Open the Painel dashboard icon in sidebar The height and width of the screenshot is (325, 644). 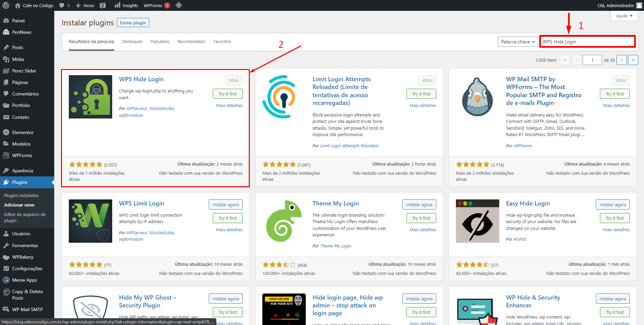6,21
